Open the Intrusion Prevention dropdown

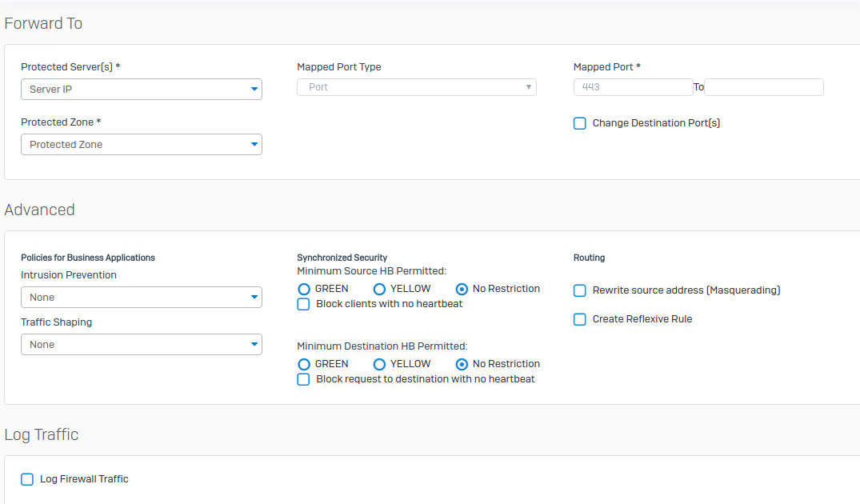(x=141, y=298)
